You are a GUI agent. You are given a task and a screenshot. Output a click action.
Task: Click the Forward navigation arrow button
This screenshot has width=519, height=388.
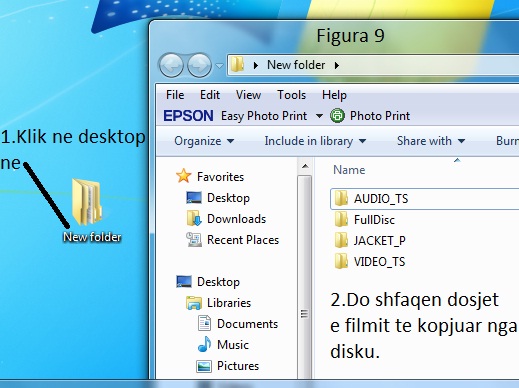pos(200,65)
